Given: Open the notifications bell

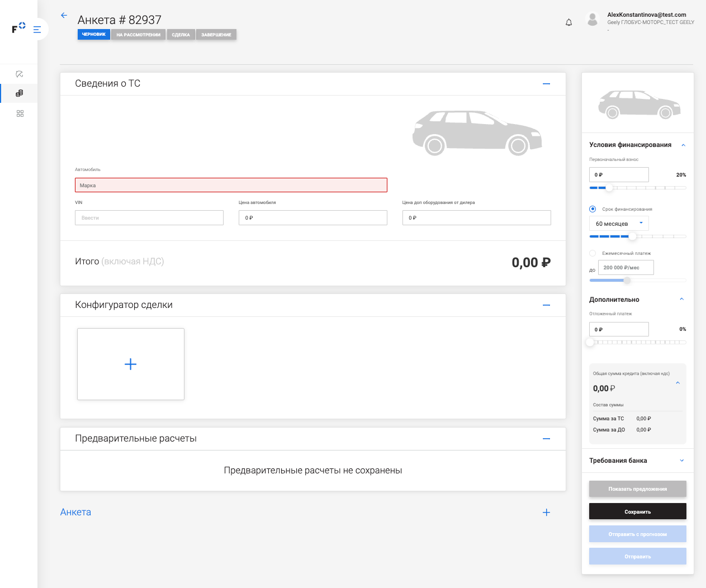Looking at the screenshot, I should tap(568, 22).
